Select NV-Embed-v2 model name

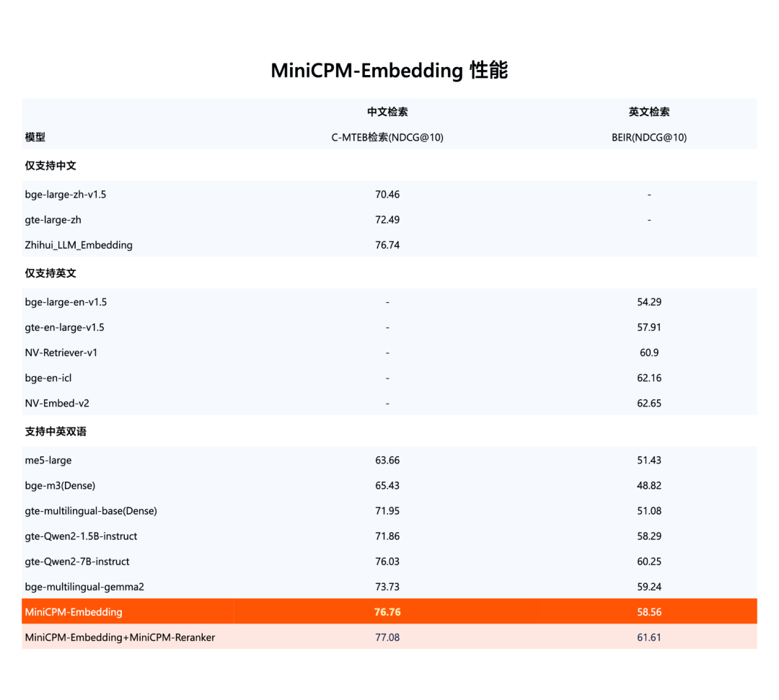point(57,403)
